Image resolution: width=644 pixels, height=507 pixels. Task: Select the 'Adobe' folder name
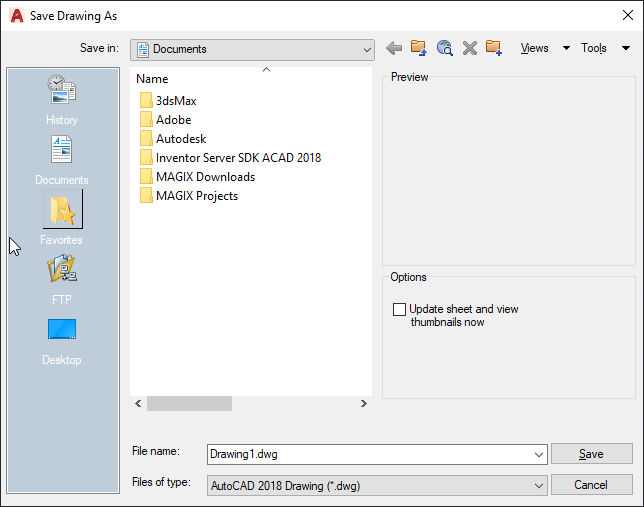(x=173, y=120)
